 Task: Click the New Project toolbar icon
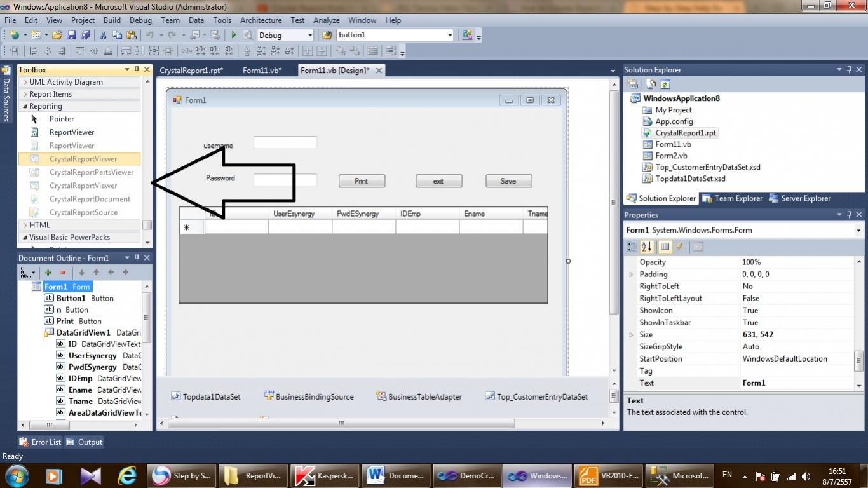coord(14,36)
